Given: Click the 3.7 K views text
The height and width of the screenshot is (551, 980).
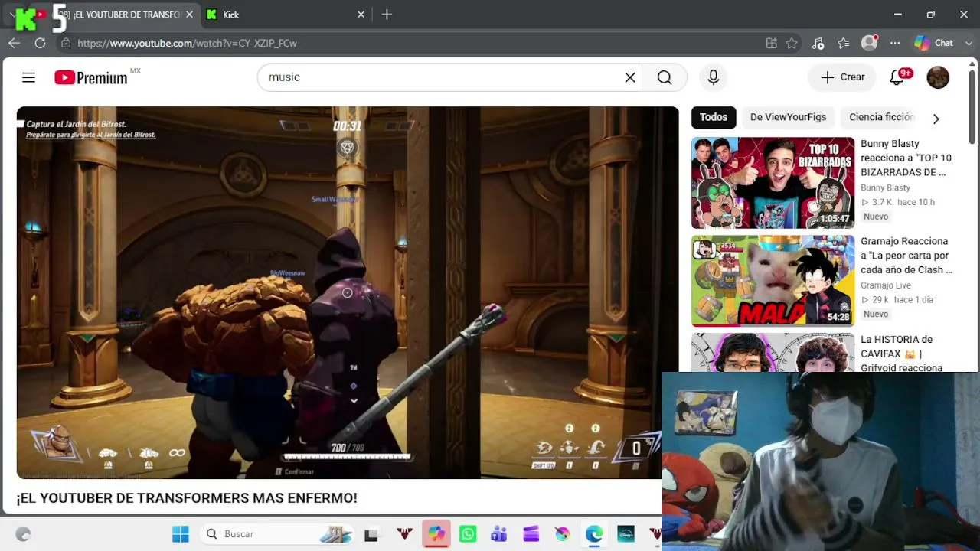Looking at the screenshot, I should pyautogui.click(x=877, y=202).
